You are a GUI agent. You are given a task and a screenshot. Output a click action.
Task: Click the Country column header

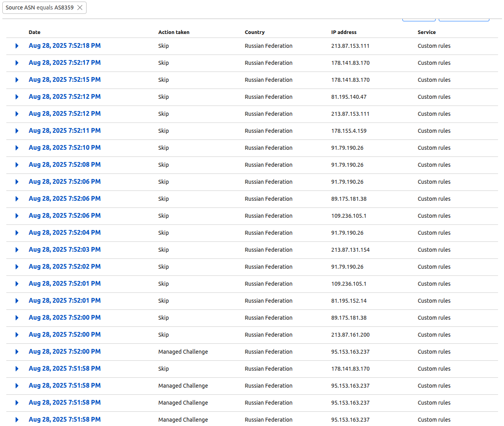(x=255, y=32)
